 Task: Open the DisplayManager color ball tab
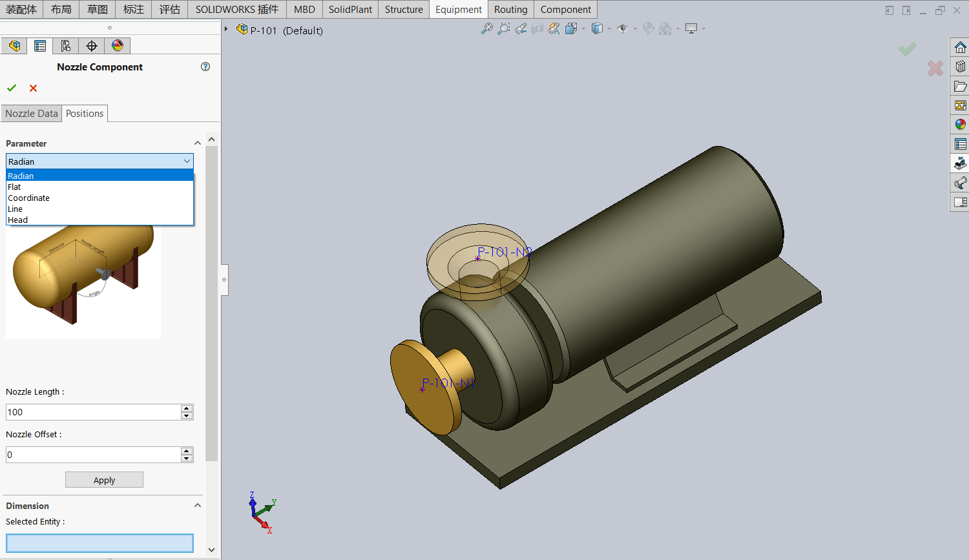[118, 46]
